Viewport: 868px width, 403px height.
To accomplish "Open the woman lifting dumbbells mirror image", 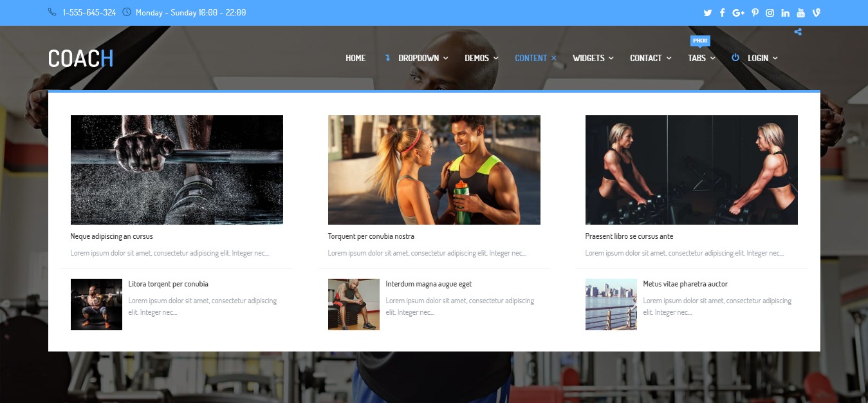I will click(x=692, y=170).
